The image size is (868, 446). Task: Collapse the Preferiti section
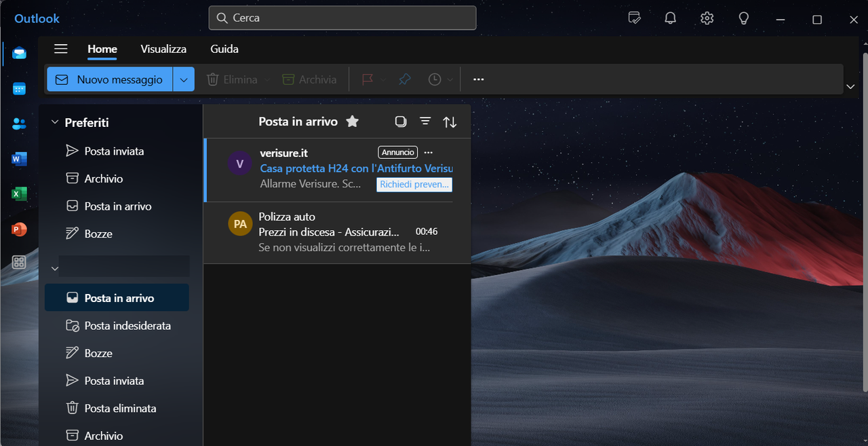coord(55,122)
